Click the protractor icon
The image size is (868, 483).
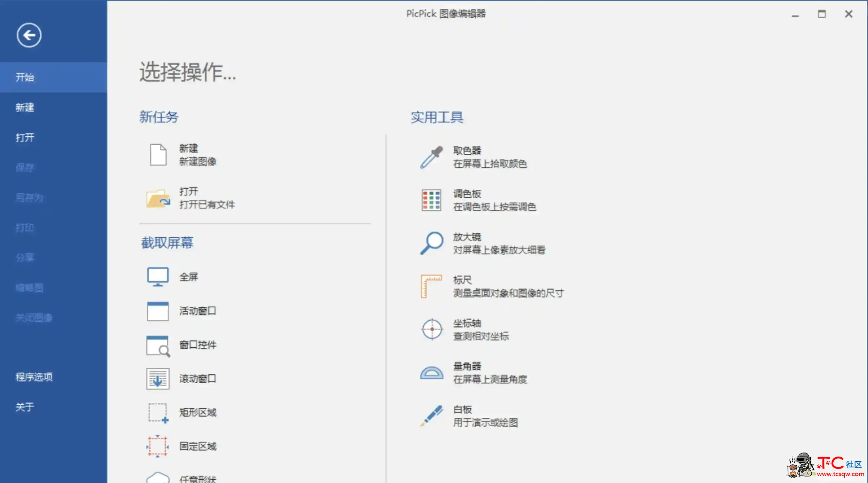click(431, 373)
